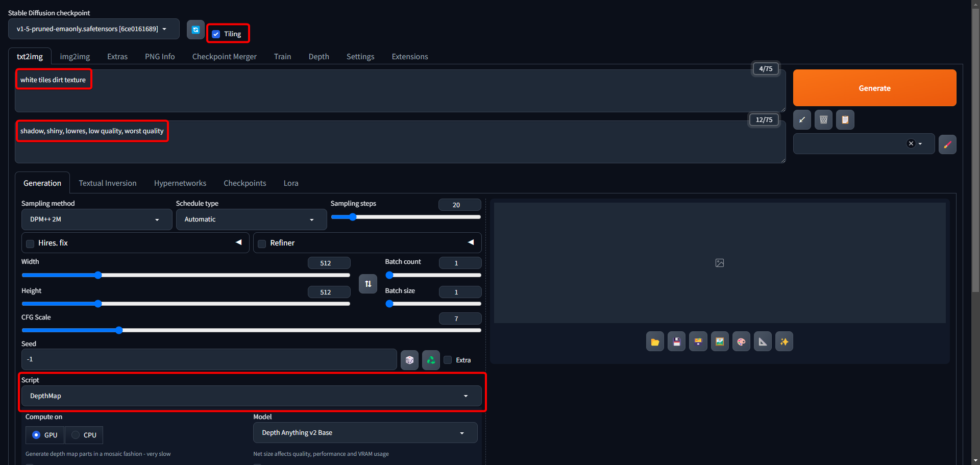Enable the Hires. fix checkbox

[x=31, y=243]
